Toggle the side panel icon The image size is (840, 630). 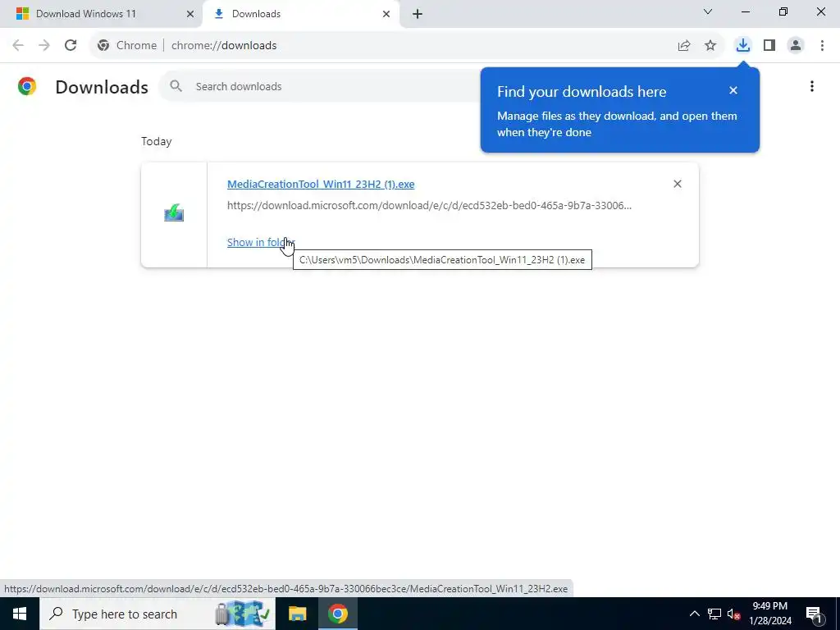pyautogui.click(x=769, y=46)
